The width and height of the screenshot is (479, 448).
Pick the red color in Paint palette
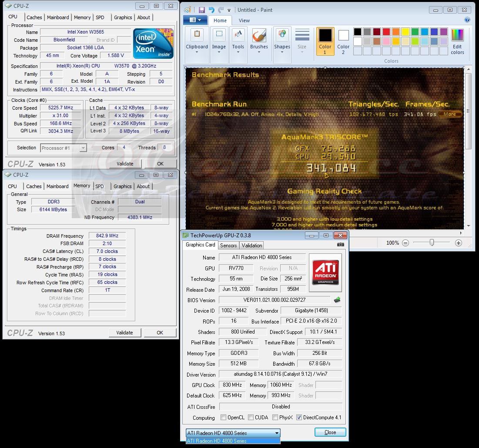(x=386, y=31)
